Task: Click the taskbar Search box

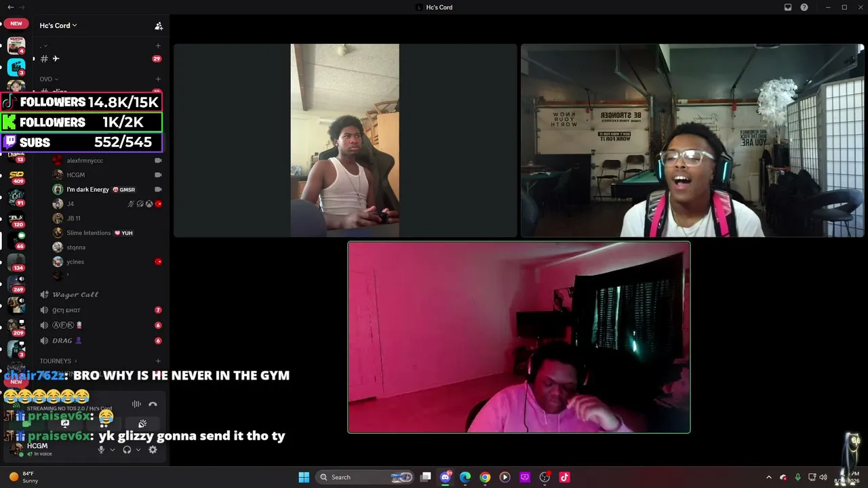Action: coord(366,477)
